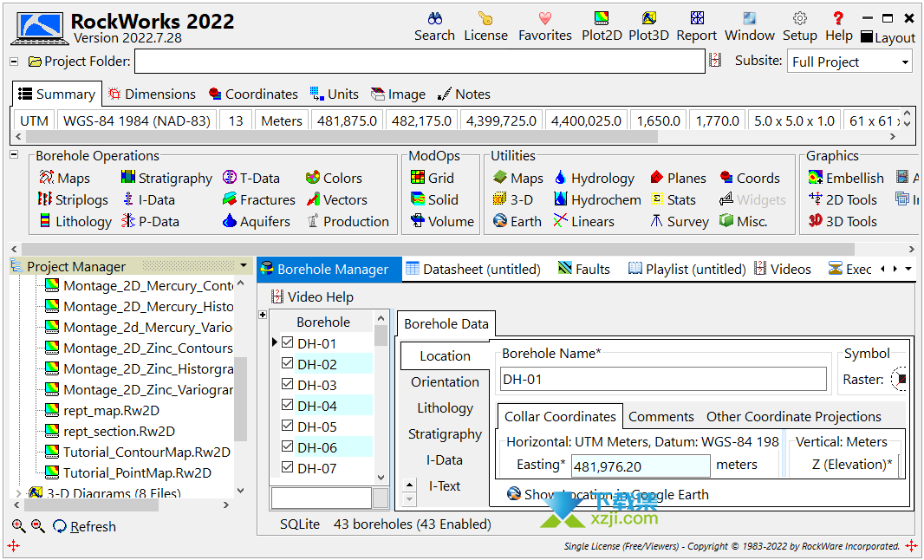Image resolution: width=924 pixels, height=560 pixels.
Task: Open ModOps Solid menu
Action: pyautogui.click(x=434, y=200)
